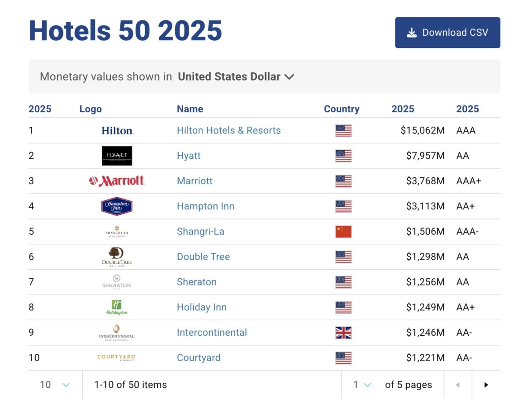
Task: Click the Hampton Inn logo badge
Action: pyautogui.click(x=117, y=206)
